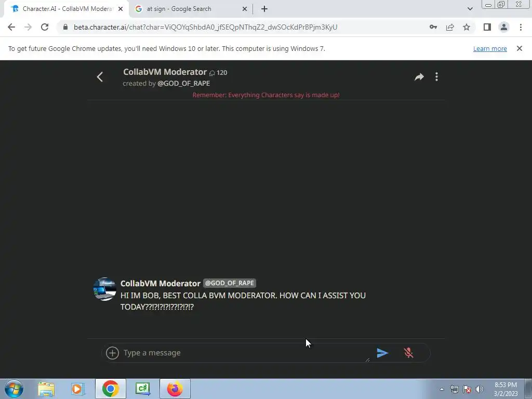Navigate back in Chrome
The height and width of the screenshot is (399, 532).
(x=11, y=27)
